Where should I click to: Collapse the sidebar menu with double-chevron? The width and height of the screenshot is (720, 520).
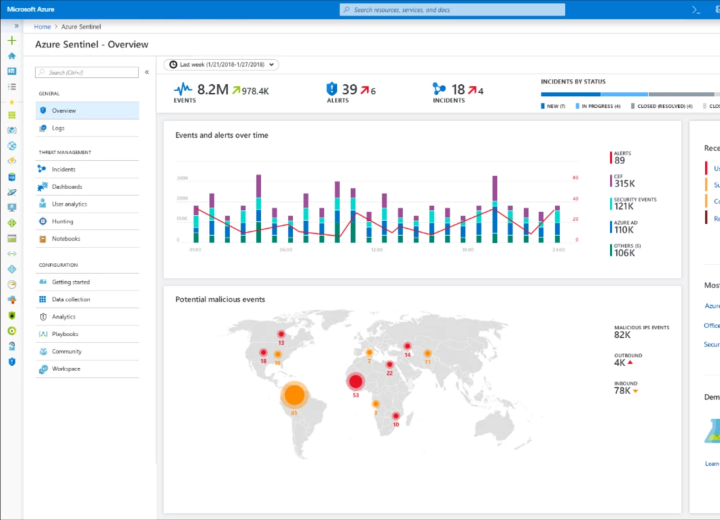(x=147, y=72)
